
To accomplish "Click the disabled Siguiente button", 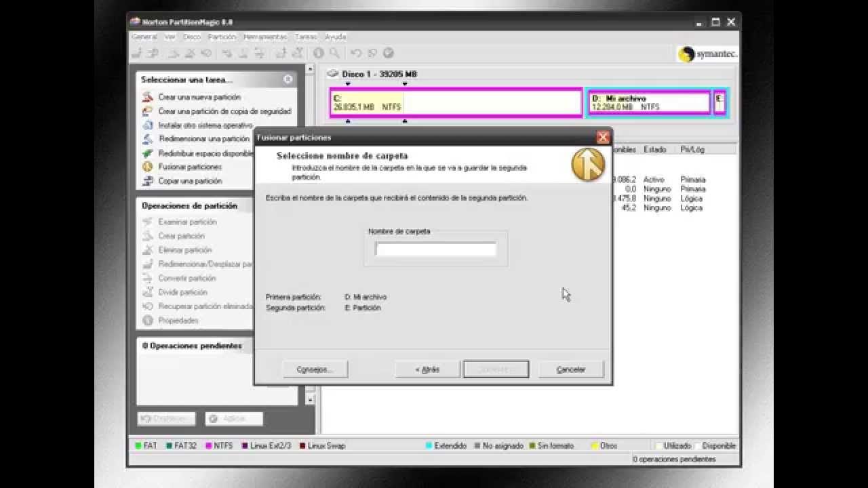I will [x=496, y=369].
